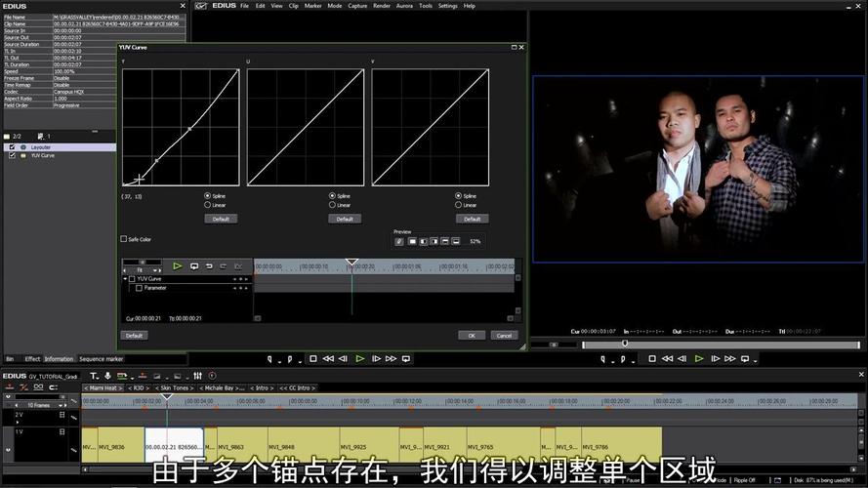Select Linear for the Y curve
The height and width of the screenshot is (488, 868).
(x=208, y=205)
